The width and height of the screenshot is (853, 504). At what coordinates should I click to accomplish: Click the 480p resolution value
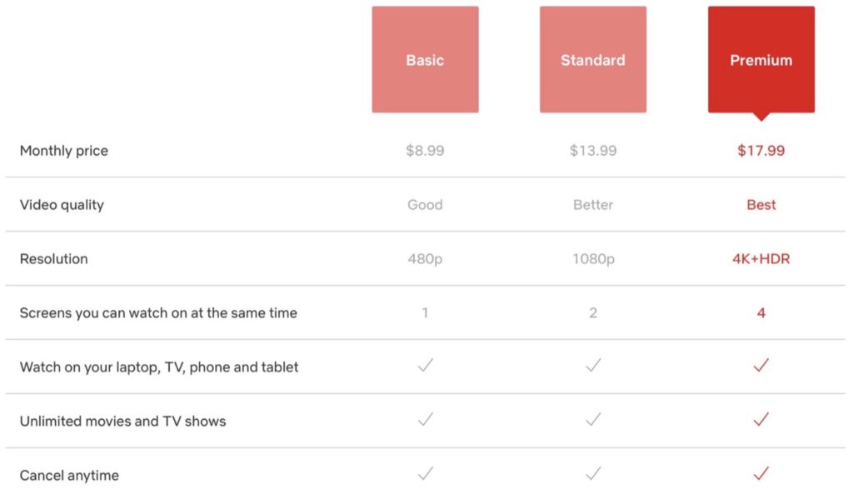coord(425,259)
